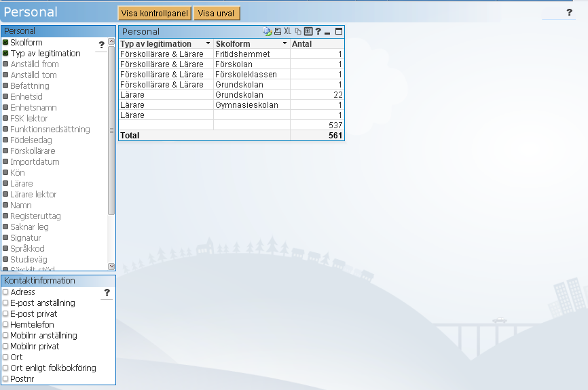Click the Antal value 537
The height and width of the screenshot is (390, 588).
[x=317, y=125]
